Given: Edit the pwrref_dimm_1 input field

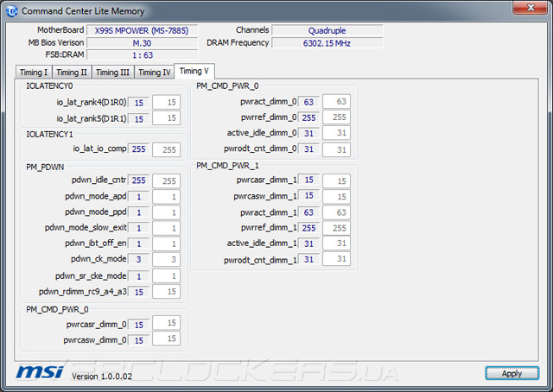Looking at the screenshot, I should (x=336, y=228).
